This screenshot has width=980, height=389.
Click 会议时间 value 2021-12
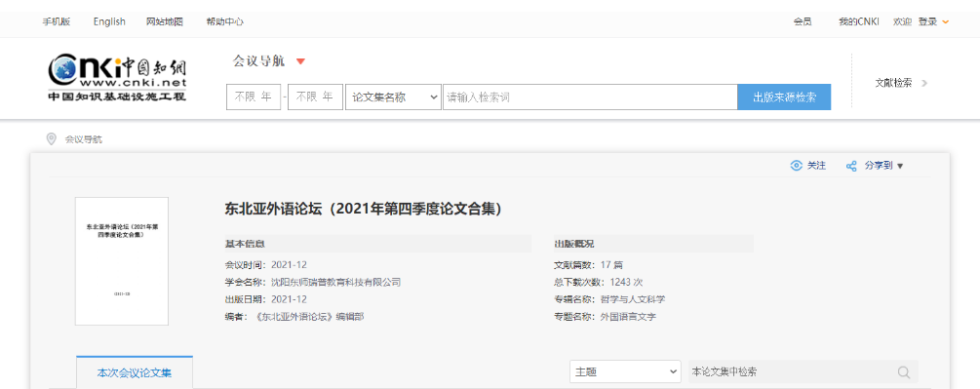[289, 265]
